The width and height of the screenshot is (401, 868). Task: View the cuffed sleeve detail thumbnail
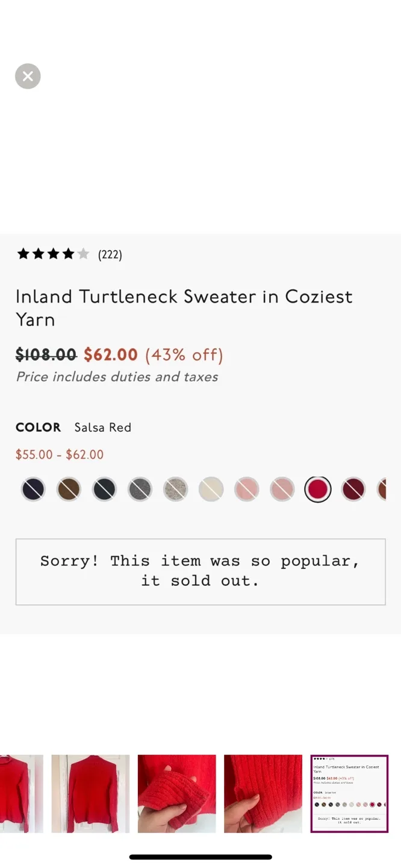(x=176, y=793)
